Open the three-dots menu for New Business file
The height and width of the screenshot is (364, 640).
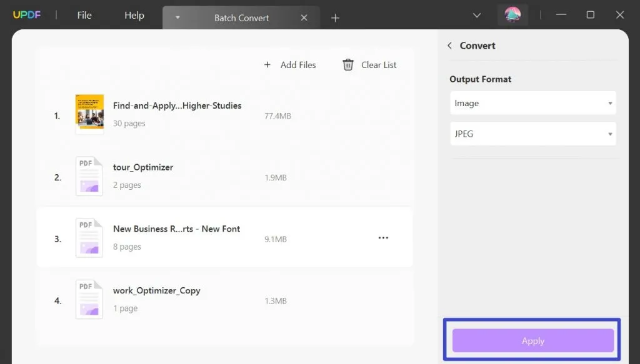(x=383, y=238)
